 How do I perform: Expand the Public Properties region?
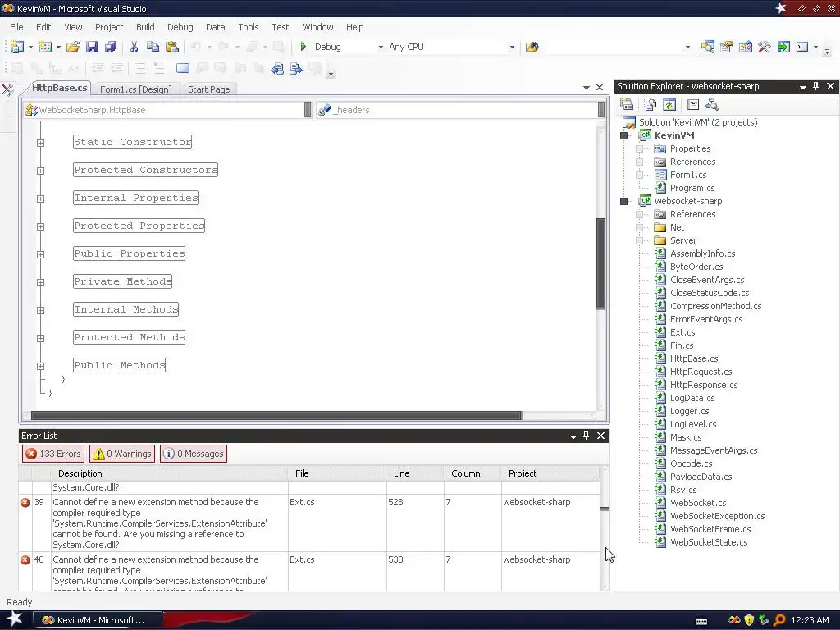coord(40,254)
